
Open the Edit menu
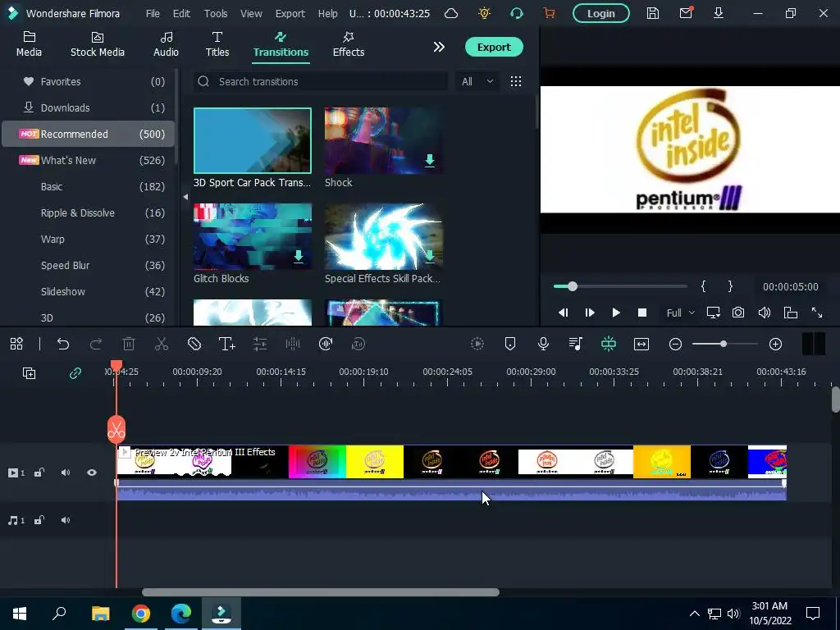(181, 13)
